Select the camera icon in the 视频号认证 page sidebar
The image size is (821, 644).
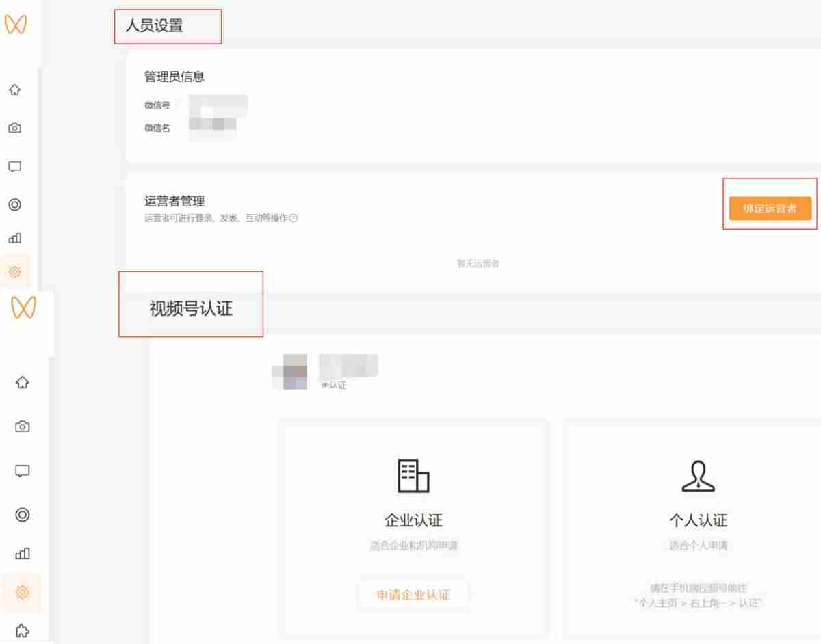click(23, 427)
